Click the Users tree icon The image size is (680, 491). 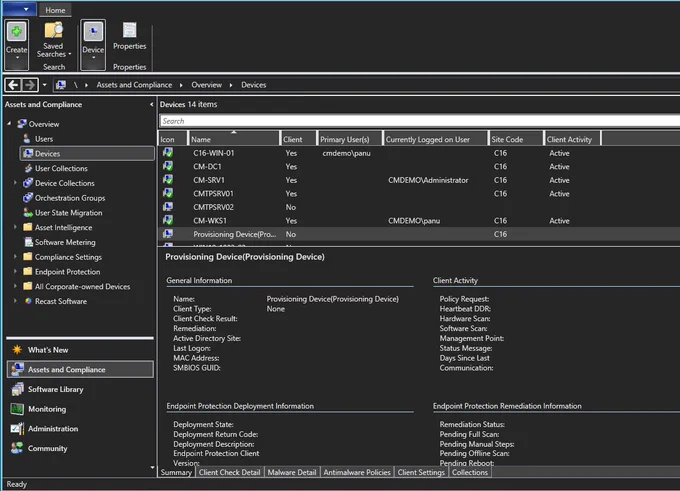click(x=27, y=139)
